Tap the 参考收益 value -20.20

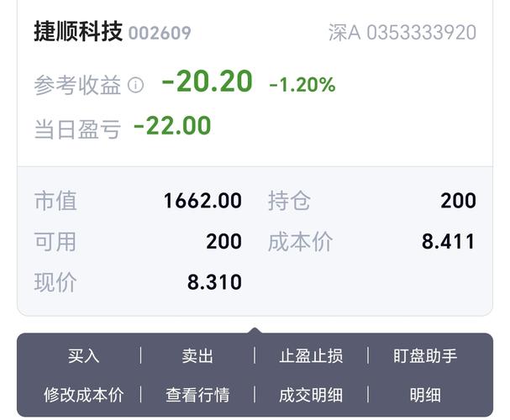click(x=207, y=81)
